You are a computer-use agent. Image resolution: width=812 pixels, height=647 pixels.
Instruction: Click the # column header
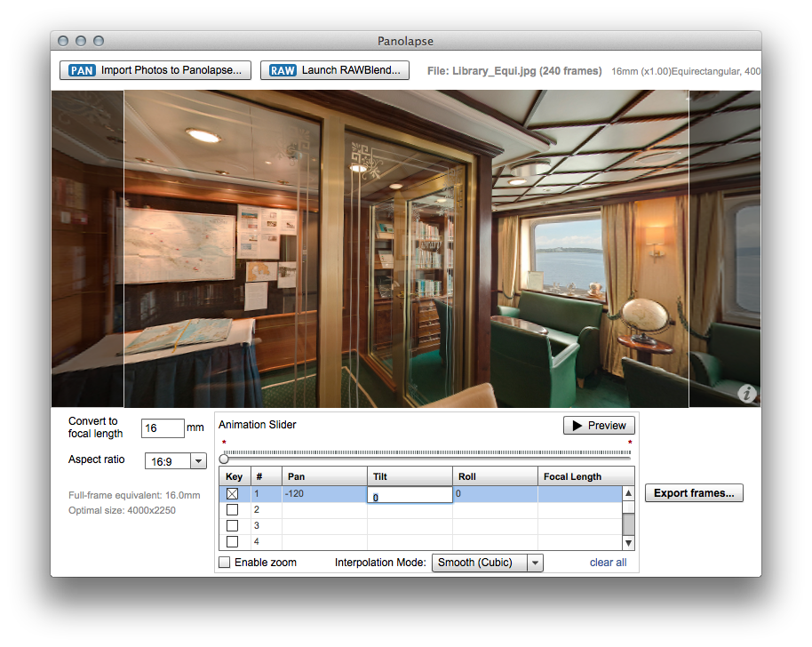click(x=267, y=476)
